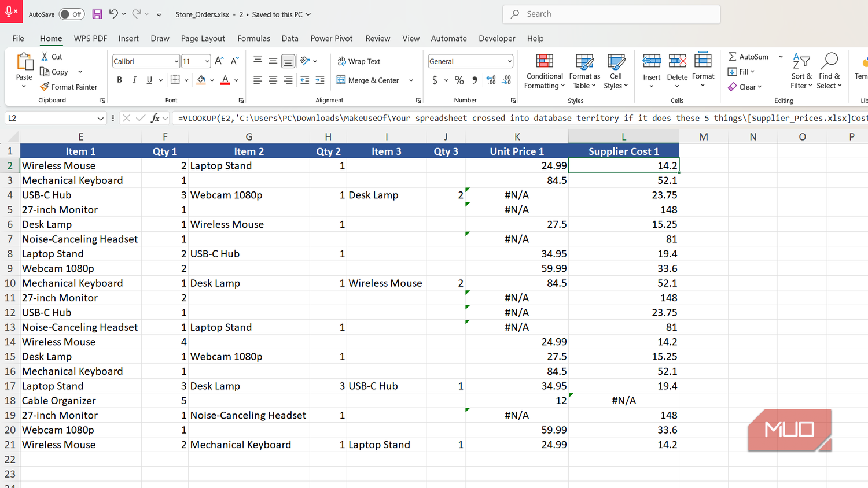
Task: Expand the Merge & Center dropdown arrow
Action: [x=411, y=80]
